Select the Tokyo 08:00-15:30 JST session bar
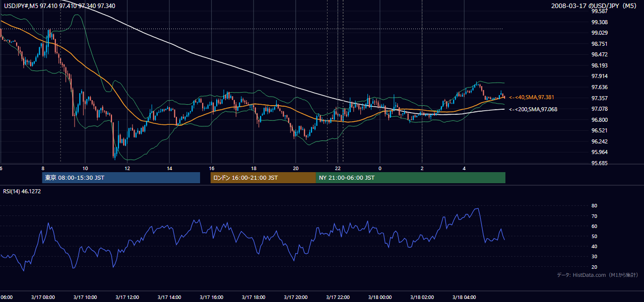This screenshot has width=644, height=302. [121, 178]
